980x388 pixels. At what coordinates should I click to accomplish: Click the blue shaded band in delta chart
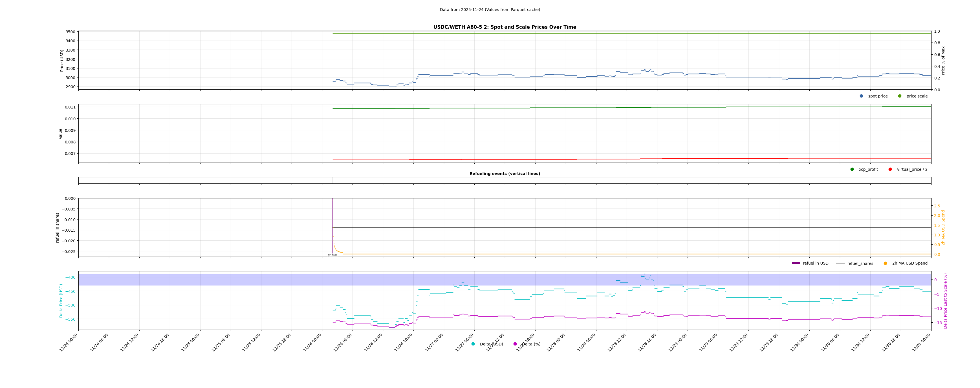click(x=228, y=280)
